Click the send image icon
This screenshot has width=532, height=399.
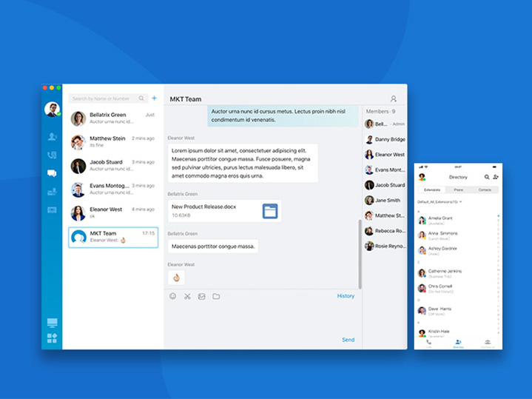click(201, 296)
